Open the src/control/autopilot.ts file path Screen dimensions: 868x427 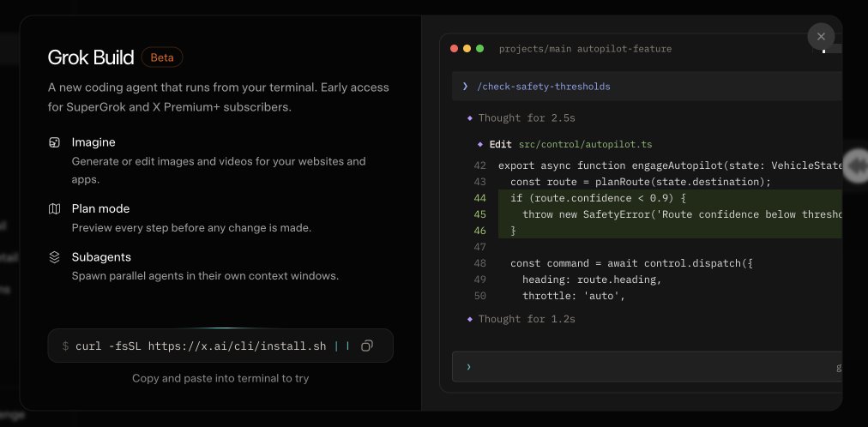(x=585, y=144)
